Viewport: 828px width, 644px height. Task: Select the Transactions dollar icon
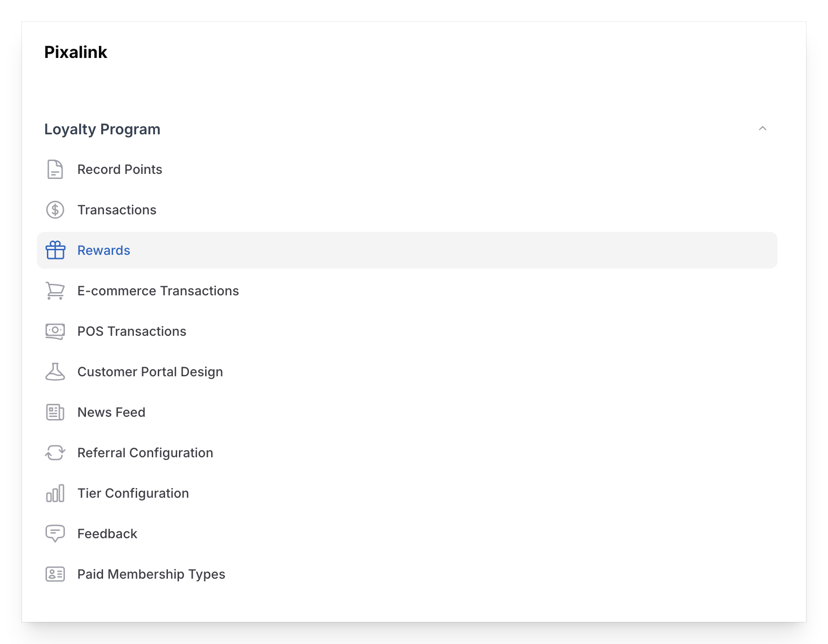[x=55, y=210]
